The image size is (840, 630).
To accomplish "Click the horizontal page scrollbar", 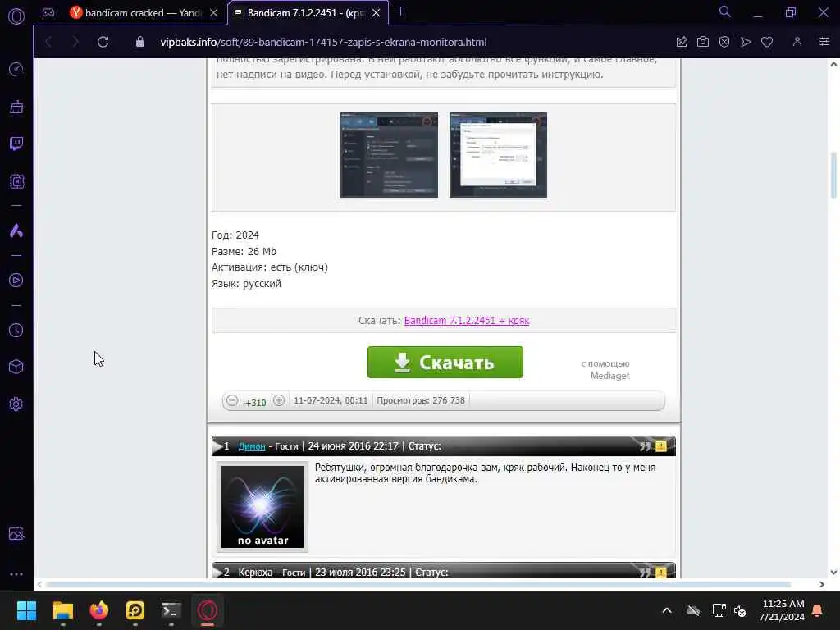I will [x=418, y=584].
